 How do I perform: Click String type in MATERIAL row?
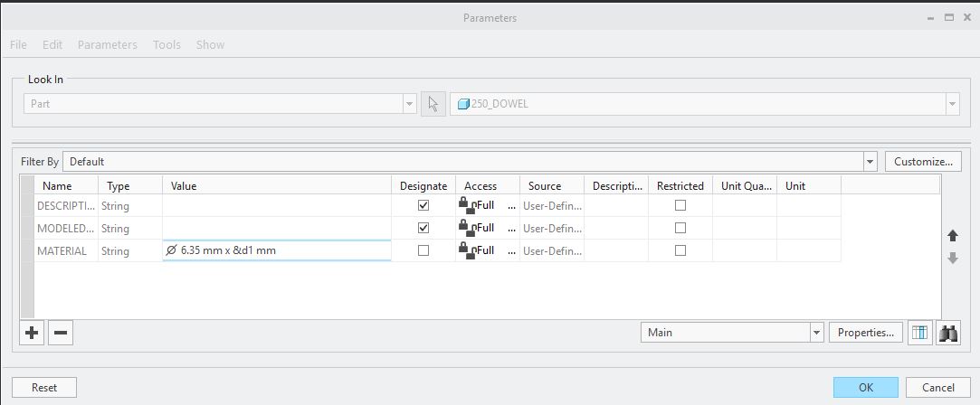click(x=130, y=250)
